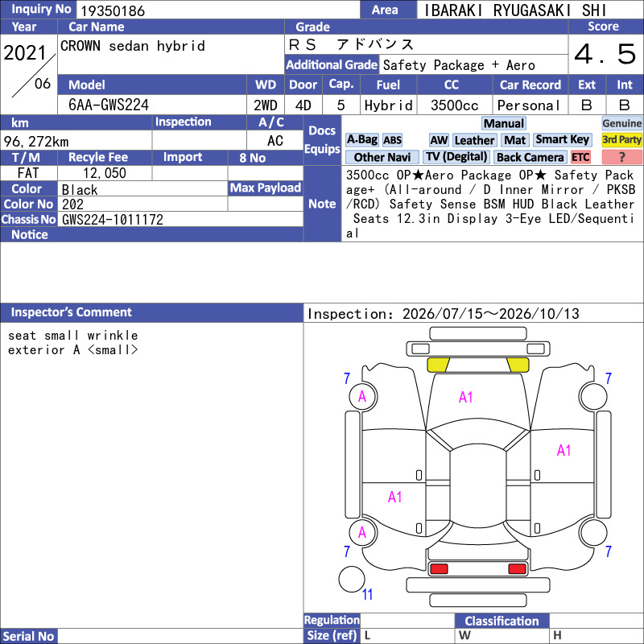Toggle the yellow 3rd Party badge
644x644 pixels.
pyautogui.click(x=621, y=140)
